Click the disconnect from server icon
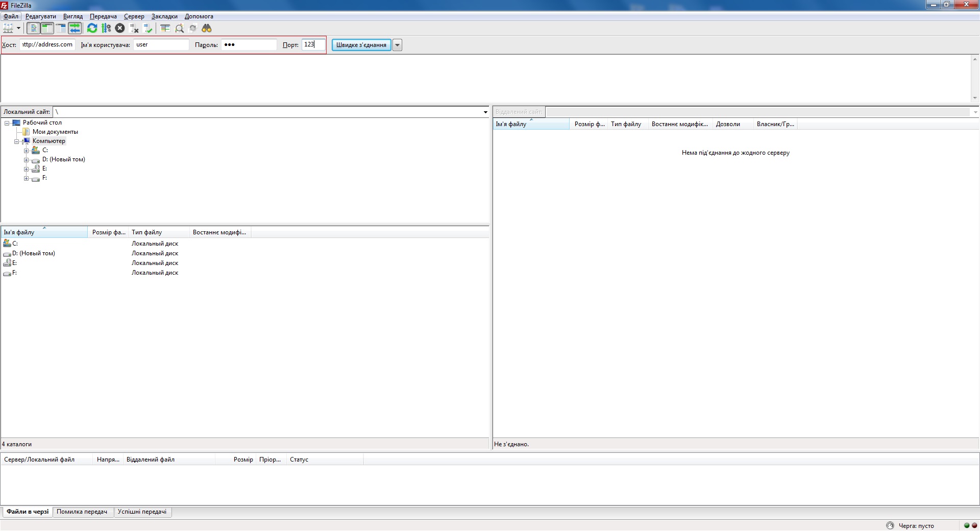This screenshot has width=980, height=531. point(134,29)
